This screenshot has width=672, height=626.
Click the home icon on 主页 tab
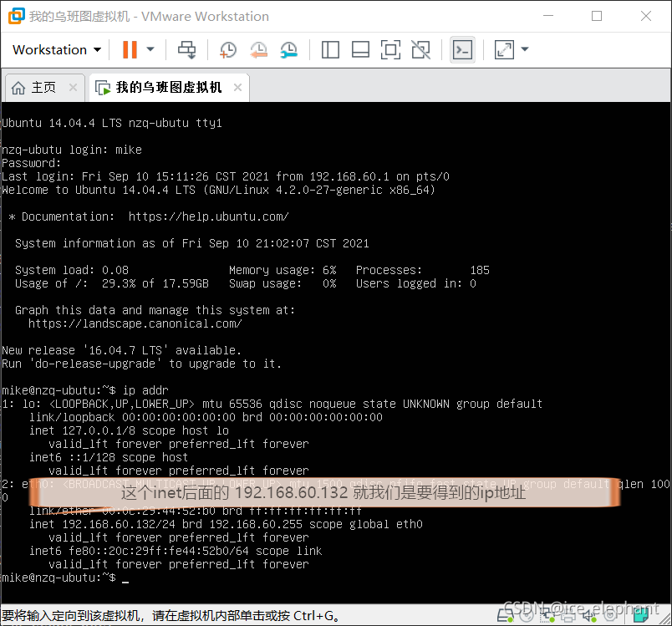[x=18, y=88]
